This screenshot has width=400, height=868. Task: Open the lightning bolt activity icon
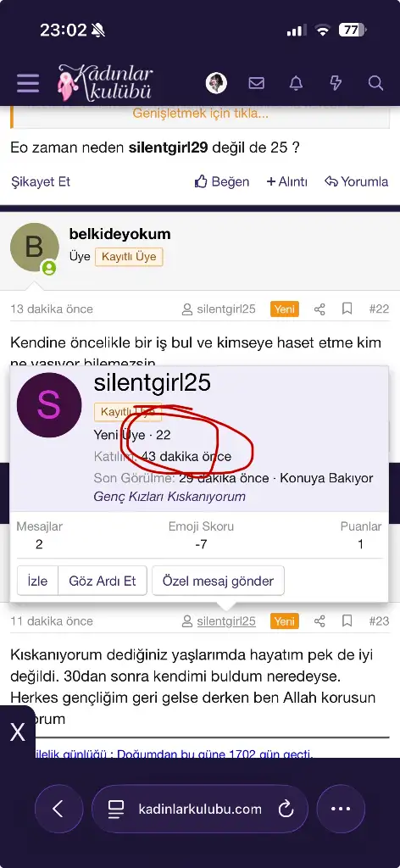click(336, 83)
